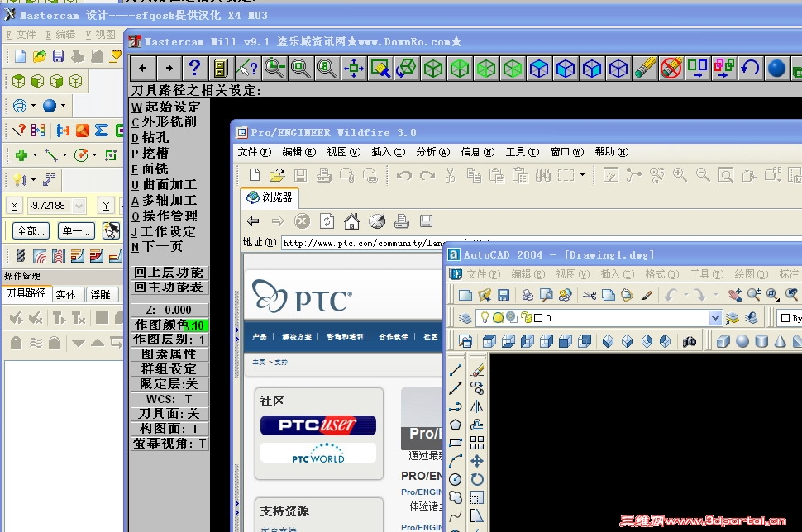Click the 单一... button in Mastercam X4
Viewport: 802px width, 532px height.
pos(76,231)
